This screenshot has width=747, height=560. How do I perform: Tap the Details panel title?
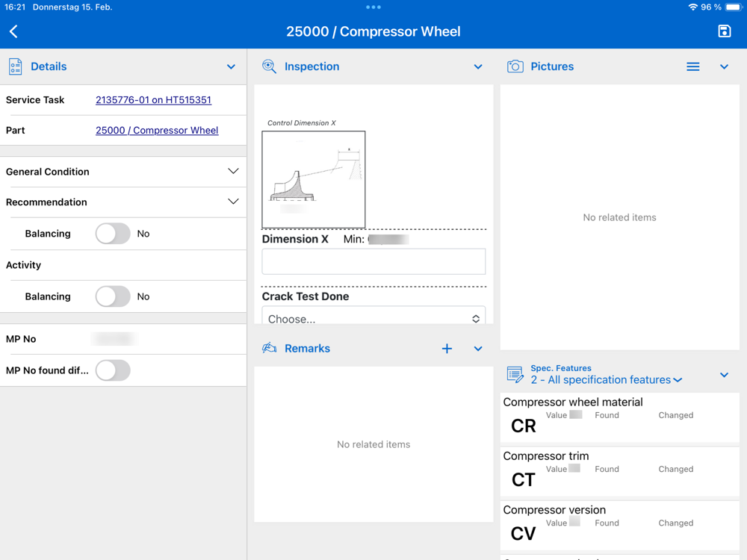click(x=49, y=66)
